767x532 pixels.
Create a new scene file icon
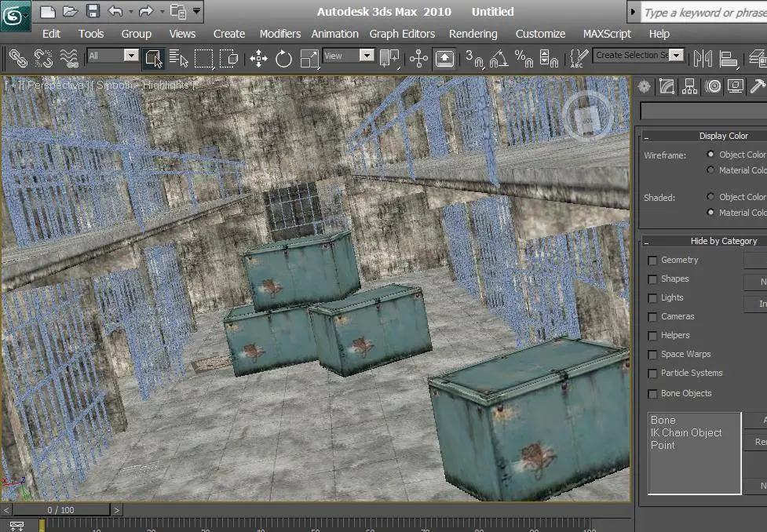coord(47,12)
